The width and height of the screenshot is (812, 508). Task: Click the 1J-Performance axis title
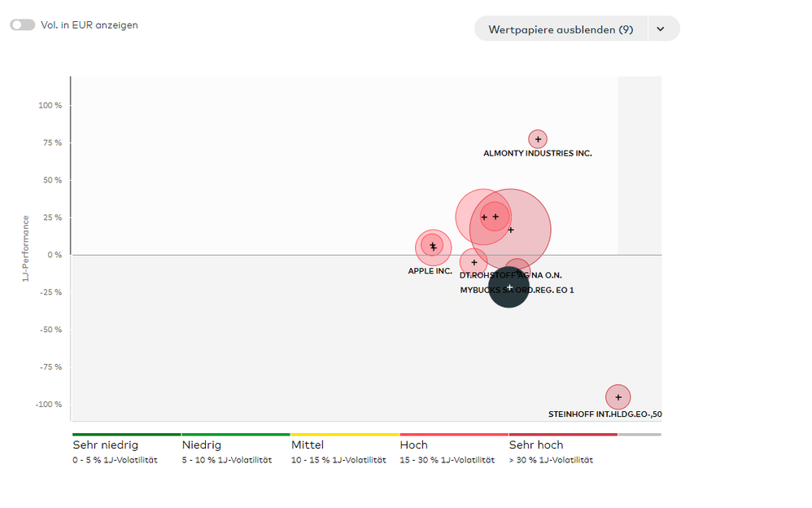tap(27, 248)
